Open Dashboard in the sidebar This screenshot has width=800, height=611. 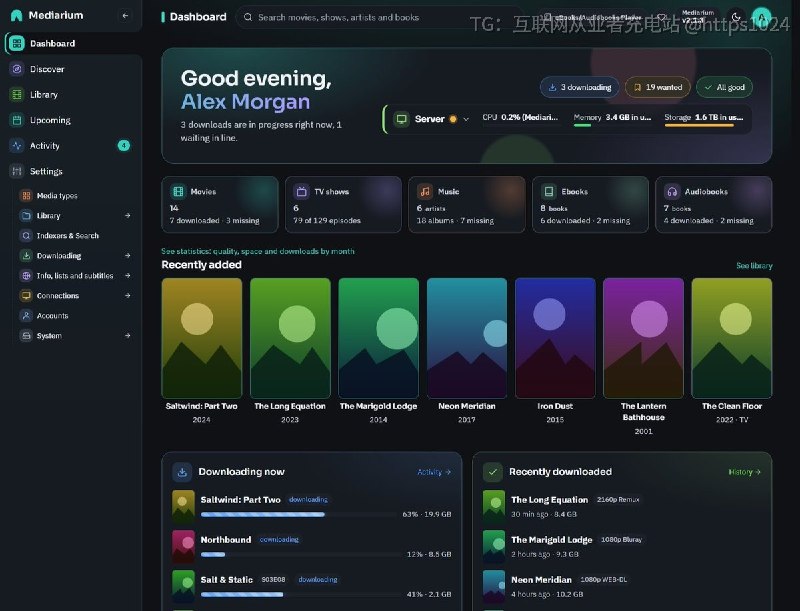click(x=73, y=43)
